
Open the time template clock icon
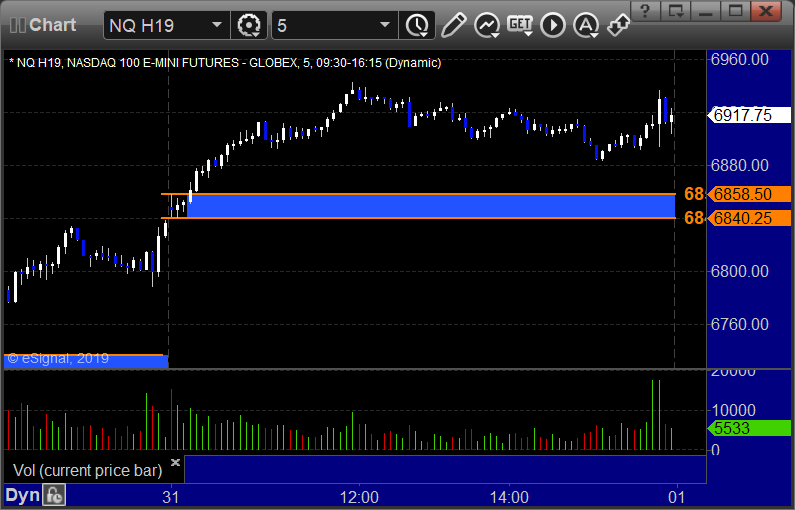point(417,25)
